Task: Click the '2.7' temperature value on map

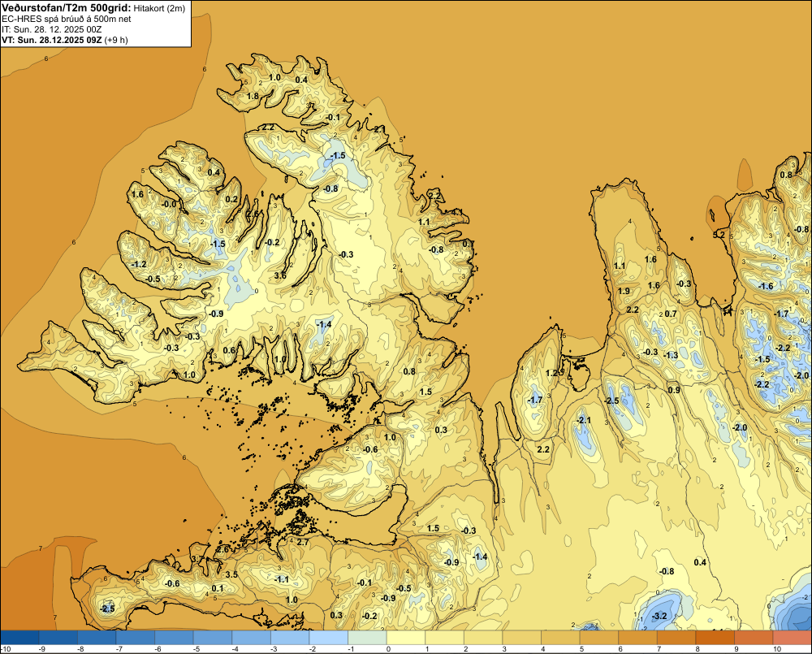Action: click(x=302, y=542)
